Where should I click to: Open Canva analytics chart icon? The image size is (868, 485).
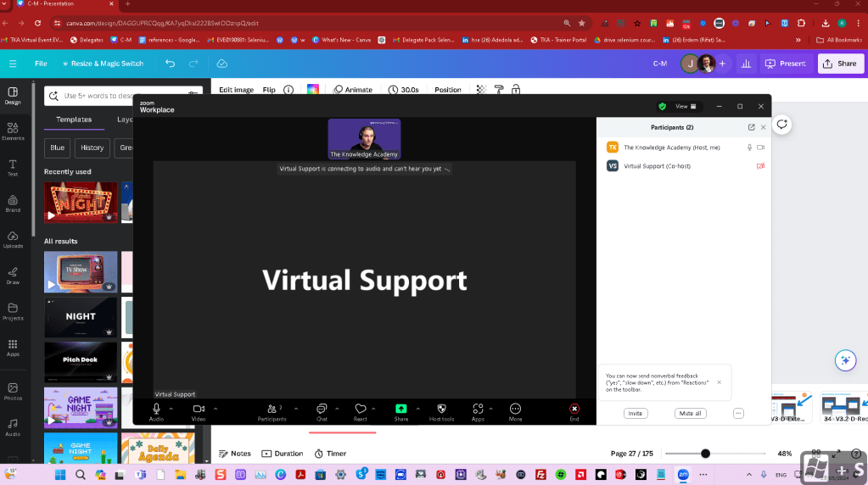coord(746,64)
